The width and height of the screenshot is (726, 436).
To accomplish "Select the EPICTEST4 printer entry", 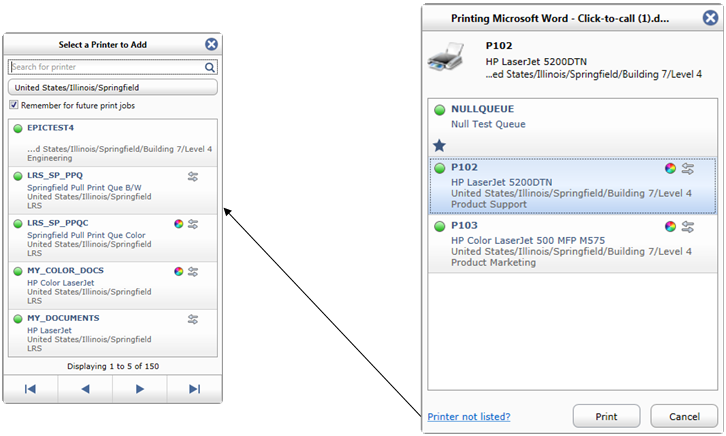I will (113, 143).
